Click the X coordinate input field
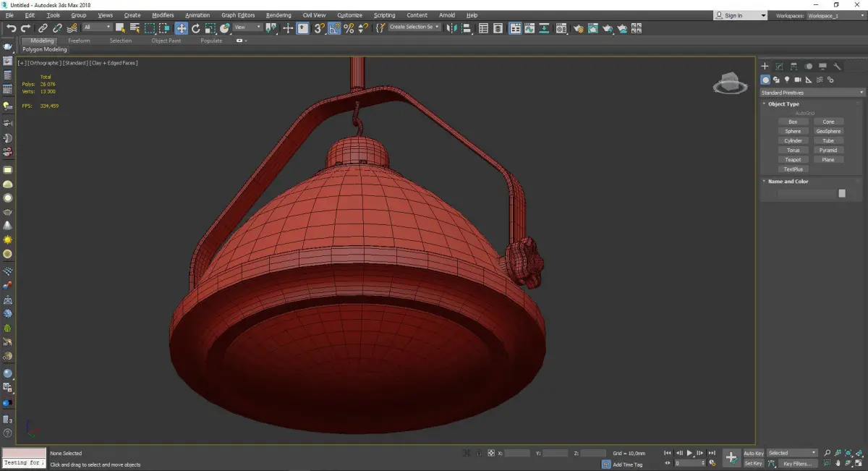The image size is (868, 471). point(517,453)
